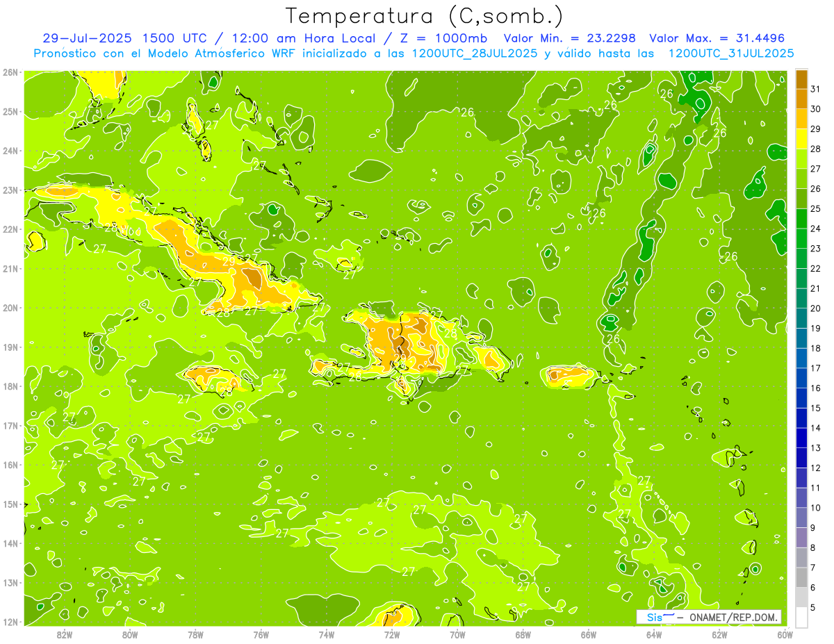
Task: Click the 15N latitude label
Action: (10, 504)
